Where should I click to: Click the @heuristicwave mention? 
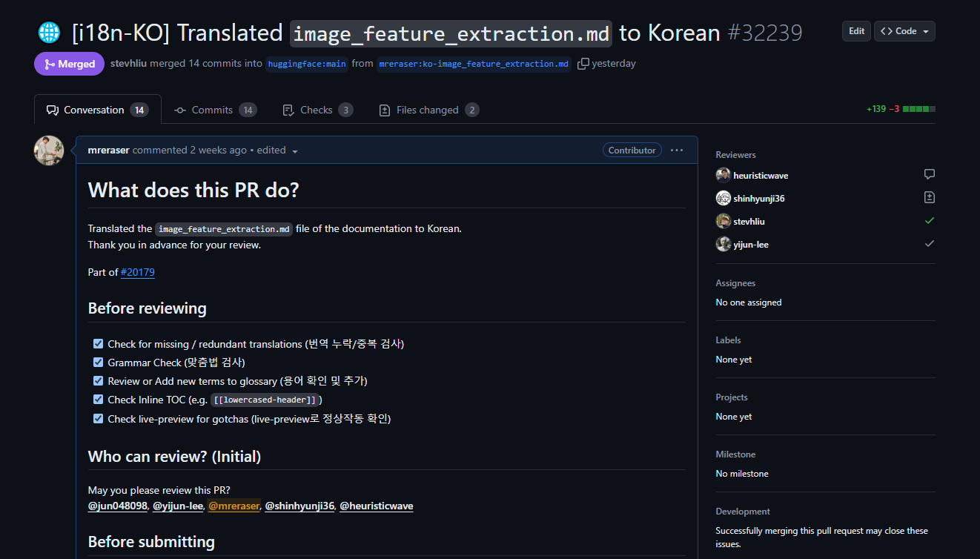pos(377,506)
